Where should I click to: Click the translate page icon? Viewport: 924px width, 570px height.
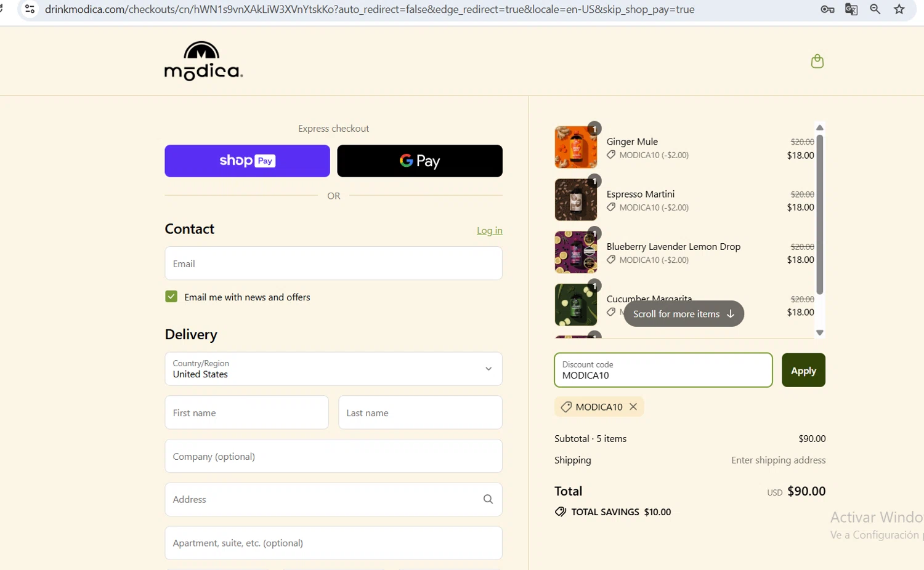(x=851, y=9)
